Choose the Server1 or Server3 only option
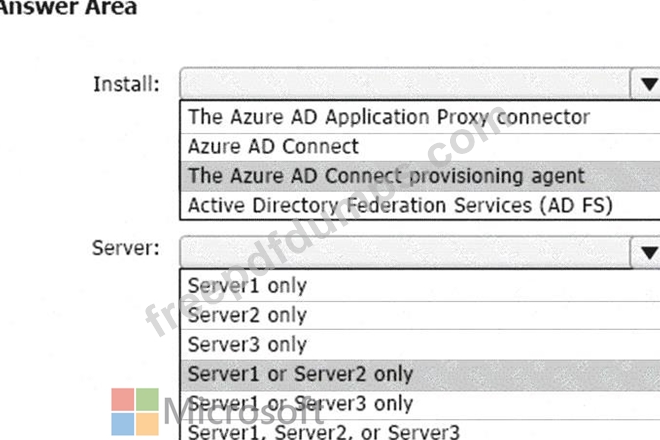This screenshot has height=440, width=660. 300,404
